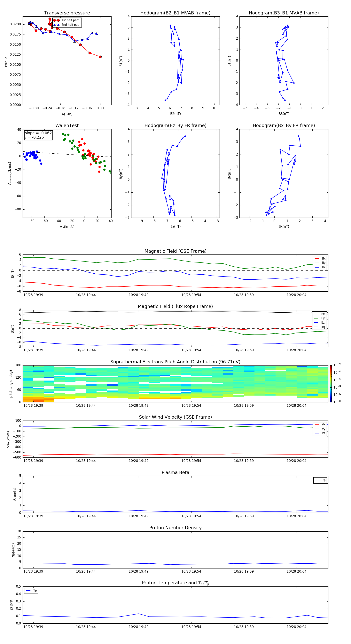Image resolution: width=351 pixels, height=644 pixels.
Task: Click the Bz entry in GSE field legend
Action: pos(320,268)
